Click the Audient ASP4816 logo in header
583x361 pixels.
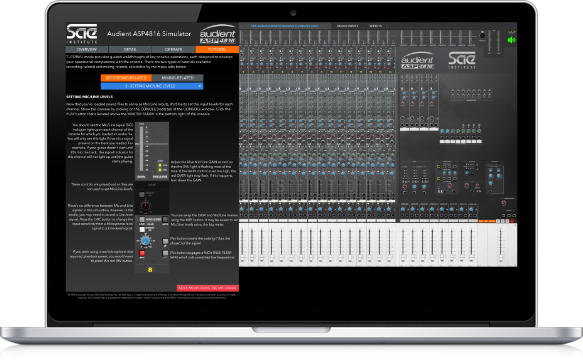click(x=218, y=35)
